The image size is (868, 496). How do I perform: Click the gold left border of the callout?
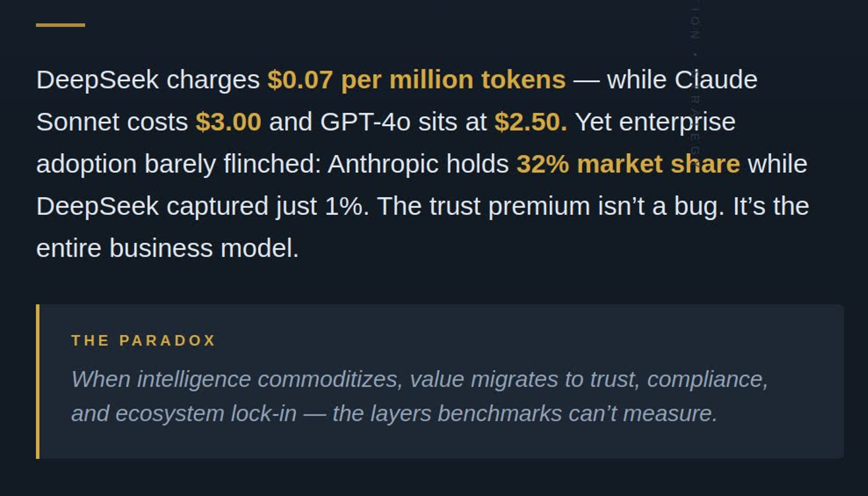click(38, 381)
